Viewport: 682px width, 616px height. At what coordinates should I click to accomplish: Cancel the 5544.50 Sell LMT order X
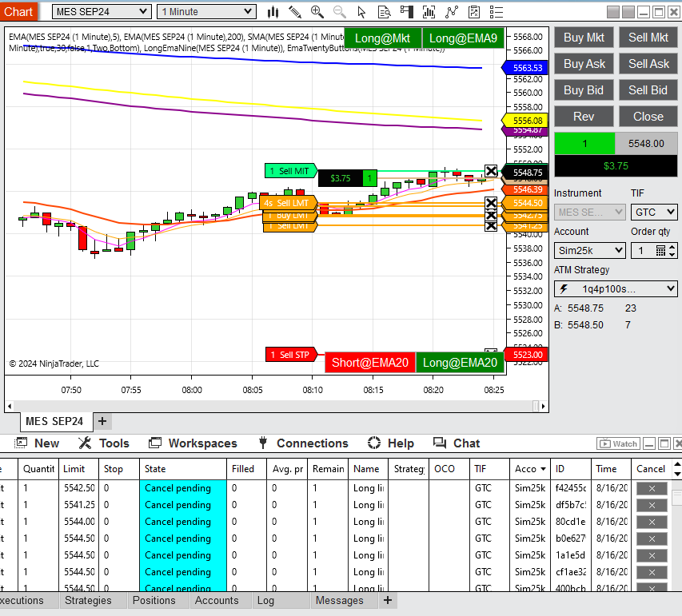491,203
